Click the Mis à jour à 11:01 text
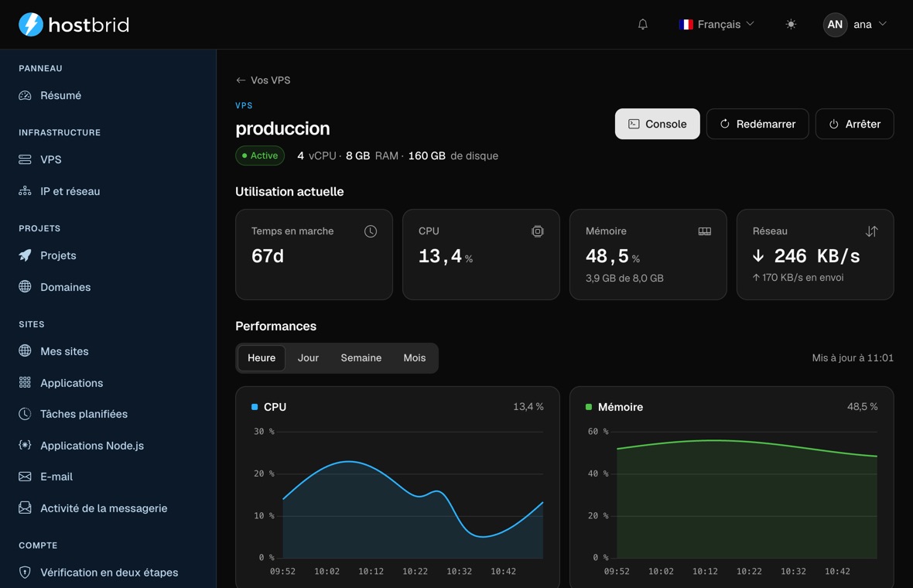 (853, 357)
